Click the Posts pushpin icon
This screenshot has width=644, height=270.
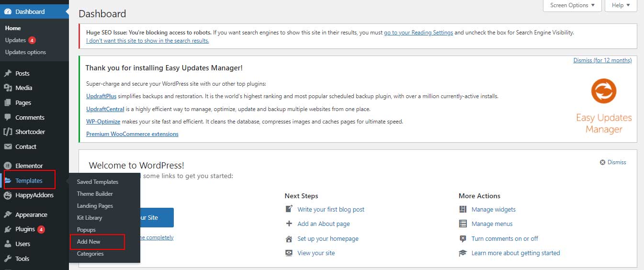(x=8, y=73)
